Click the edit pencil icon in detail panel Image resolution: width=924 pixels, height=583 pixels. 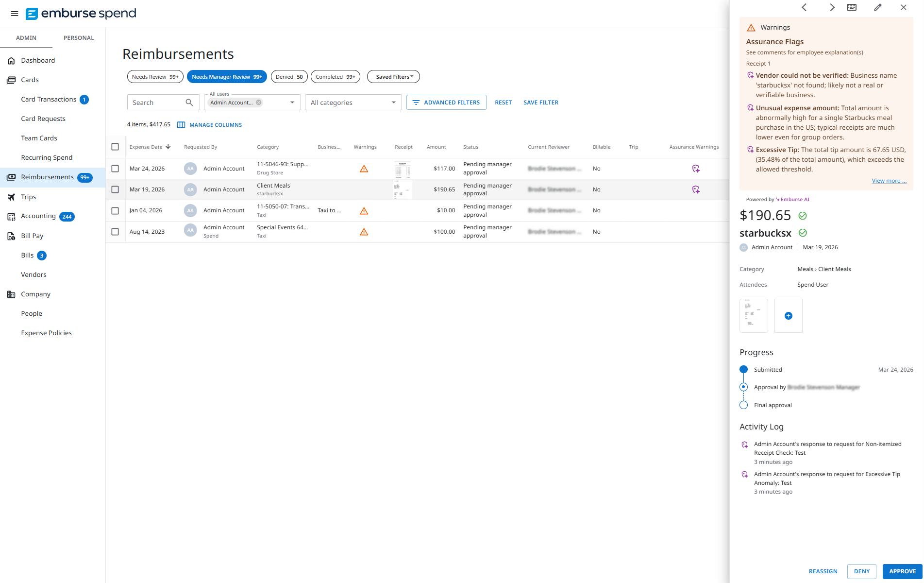[877, 7]
